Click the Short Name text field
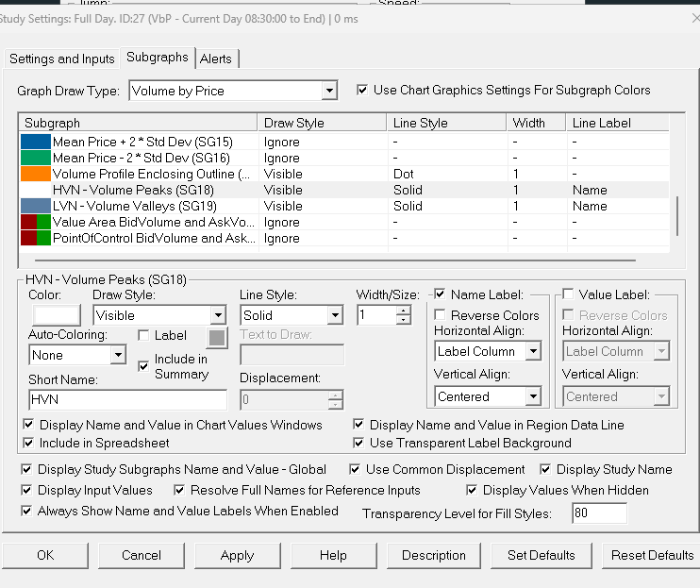700x588 pixels. tap(127, 399)
